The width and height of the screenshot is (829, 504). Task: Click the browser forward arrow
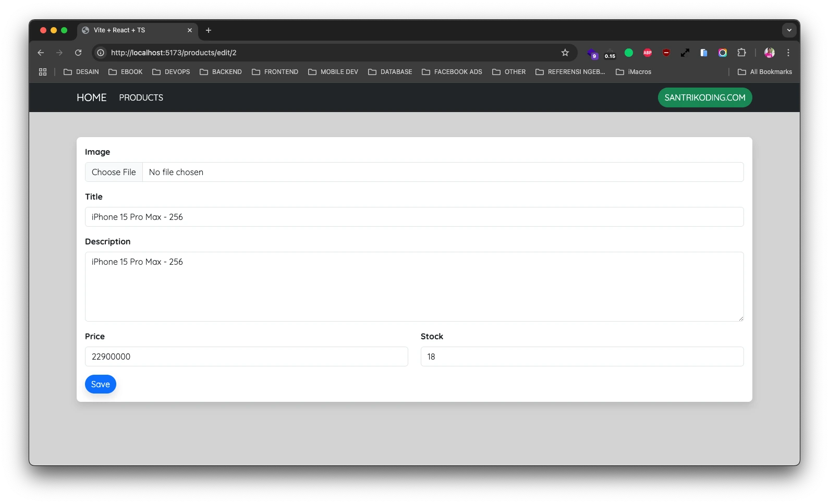(59, 53)
